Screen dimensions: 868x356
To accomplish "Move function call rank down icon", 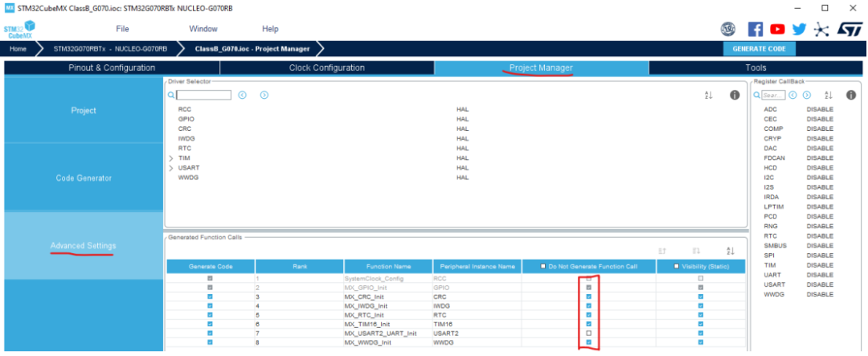I will [696, 251].
